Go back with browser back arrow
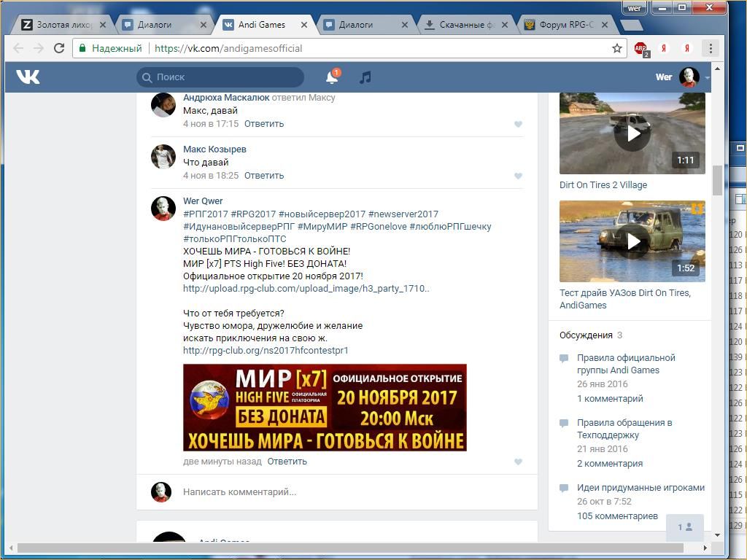Screen dimensions: 747x560 [18, 48]
